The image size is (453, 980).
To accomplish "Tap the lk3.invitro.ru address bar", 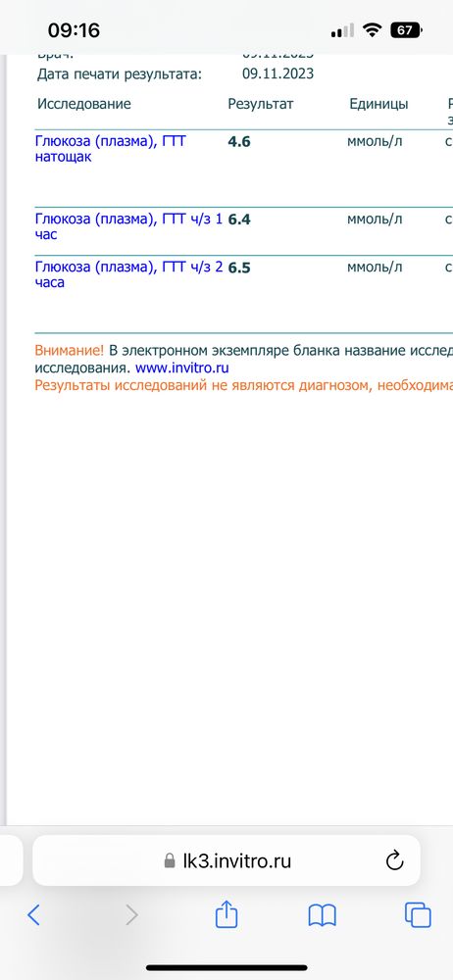I will 226,860.
